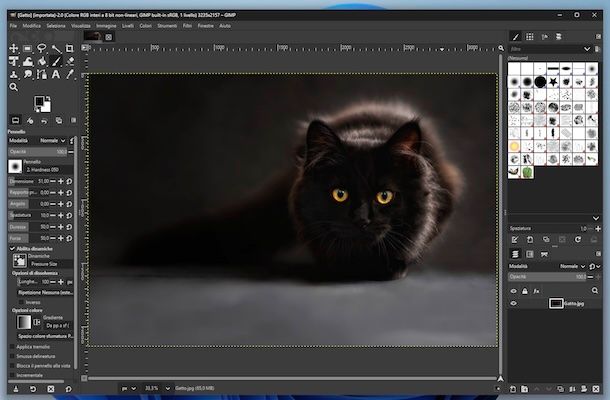Select the Warp Transform tool
This screenshot has width=610, height=400.
[28, 61]
